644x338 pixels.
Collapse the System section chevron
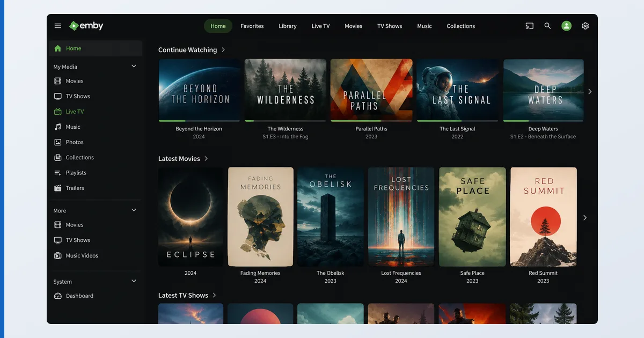[x=134, y=281]
